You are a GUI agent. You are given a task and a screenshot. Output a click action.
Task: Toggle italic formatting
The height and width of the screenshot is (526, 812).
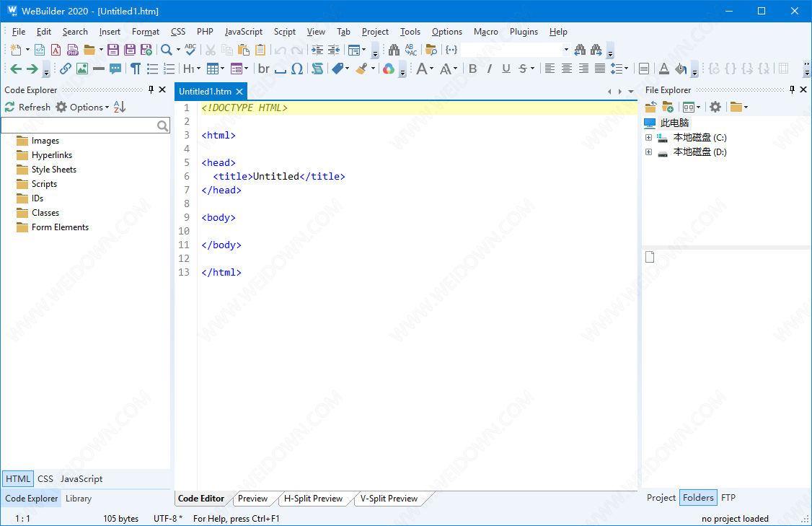tap(490, 69)
